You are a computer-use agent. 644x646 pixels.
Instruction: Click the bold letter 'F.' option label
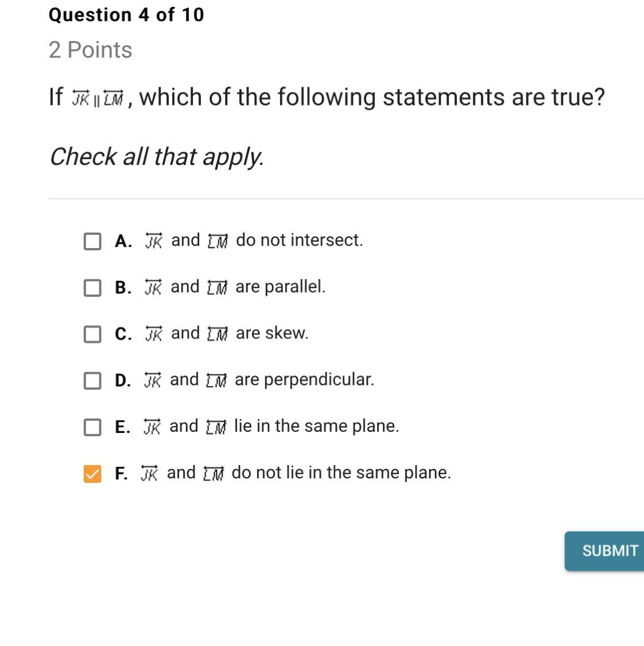tap(121, 474)
